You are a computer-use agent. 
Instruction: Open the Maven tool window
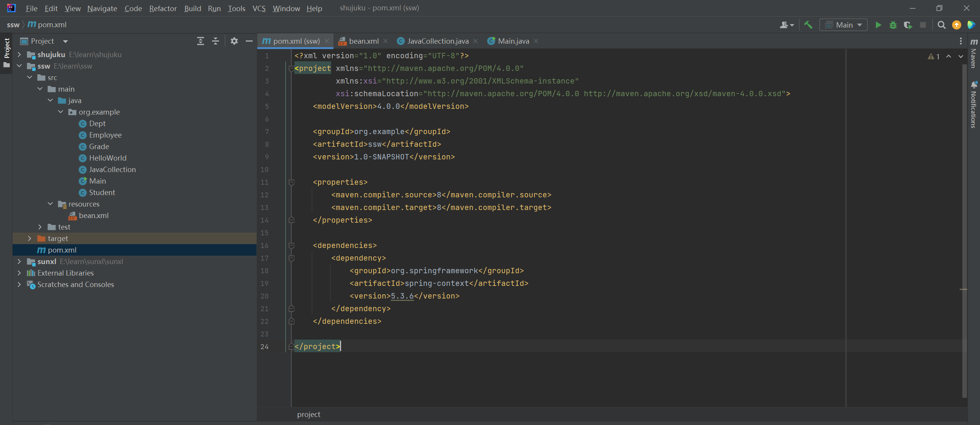tap(973, 54)
